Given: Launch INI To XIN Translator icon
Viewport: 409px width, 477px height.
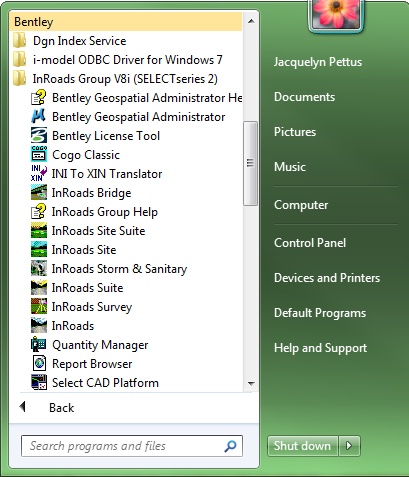Looking at the screenshot, I should pyautogui.click(x=39, y=174).
